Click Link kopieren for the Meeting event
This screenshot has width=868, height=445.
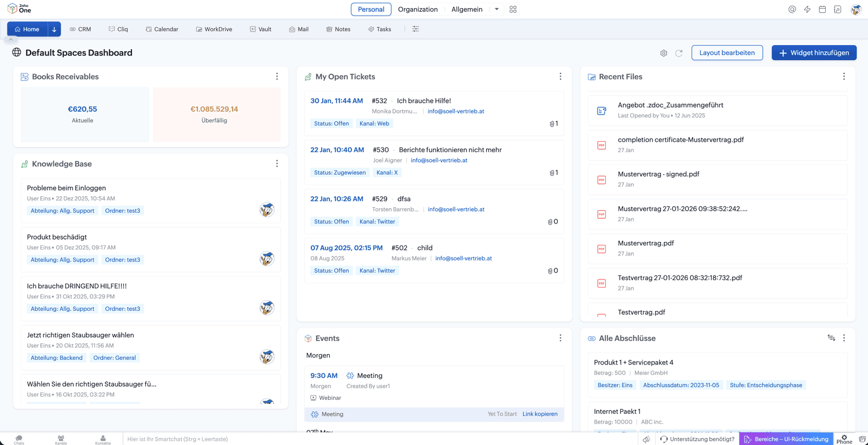pyautogui.click(x=540, y=414)
